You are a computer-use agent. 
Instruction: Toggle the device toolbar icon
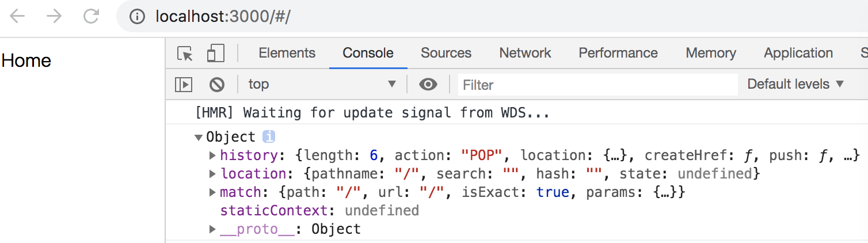[215, 53]
